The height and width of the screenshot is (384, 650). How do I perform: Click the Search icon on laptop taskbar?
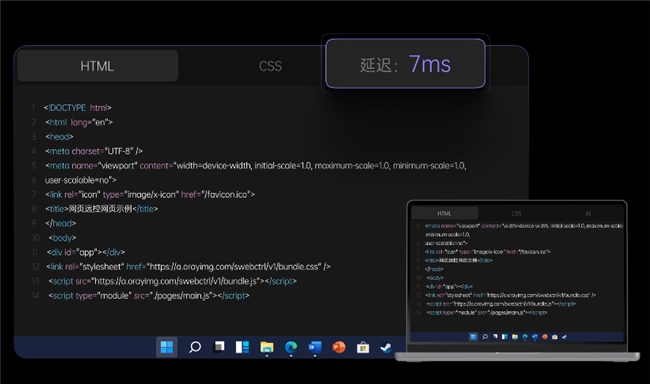point(485,337)
